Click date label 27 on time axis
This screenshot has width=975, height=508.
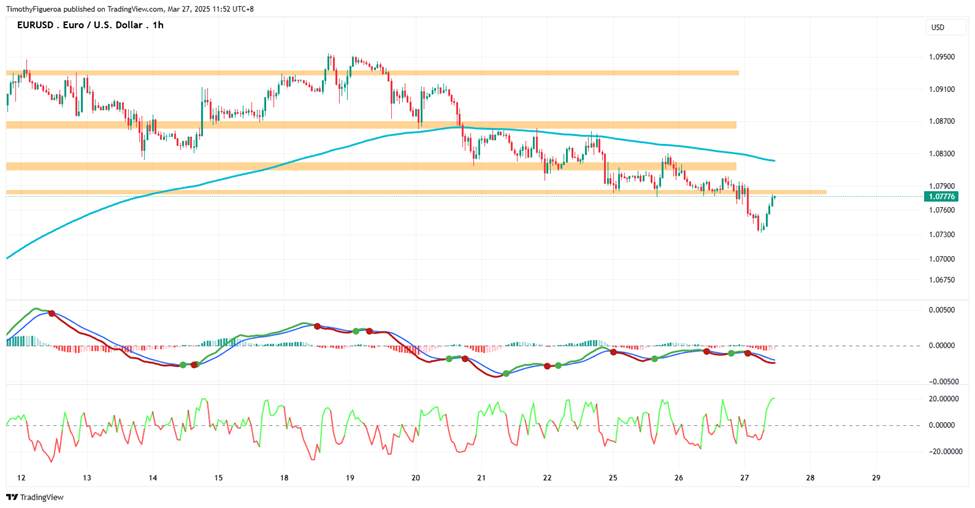(x=744, y=478)
